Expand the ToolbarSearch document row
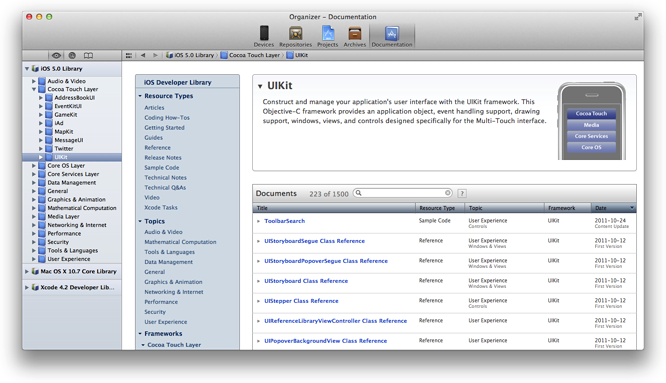 coord(258,221)
